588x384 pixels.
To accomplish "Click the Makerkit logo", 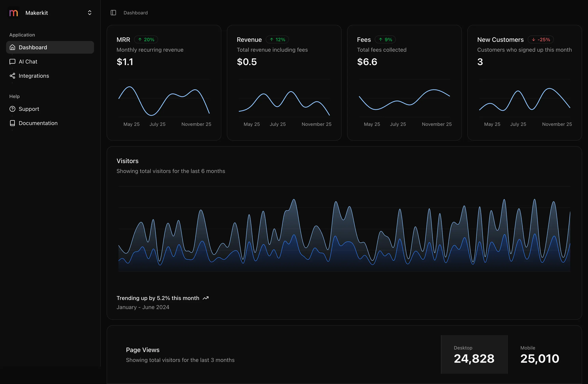I will (x=13, y=13).
